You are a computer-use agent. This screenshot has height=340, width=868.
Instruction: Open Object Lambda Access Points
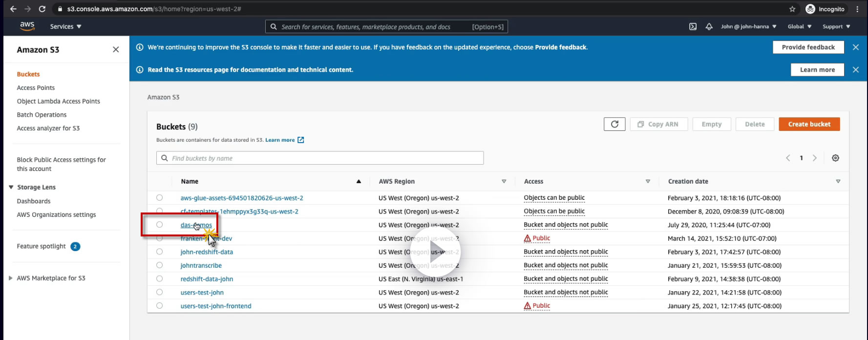pyautogui.click(x=58, y=101)
